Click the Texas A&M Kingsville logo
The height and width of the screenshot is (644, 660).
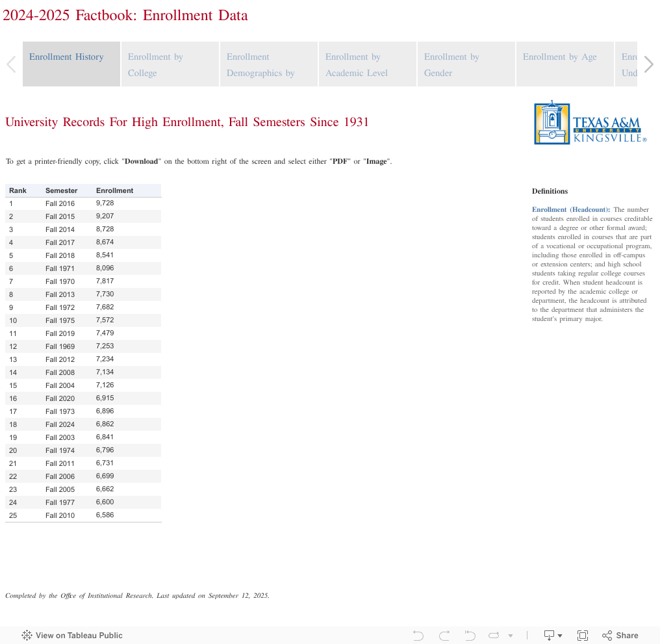590,123
